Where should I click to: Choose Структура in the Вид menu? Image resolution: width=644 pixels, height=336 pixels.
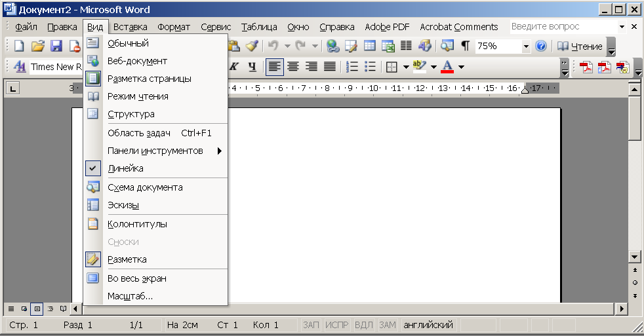155,114
